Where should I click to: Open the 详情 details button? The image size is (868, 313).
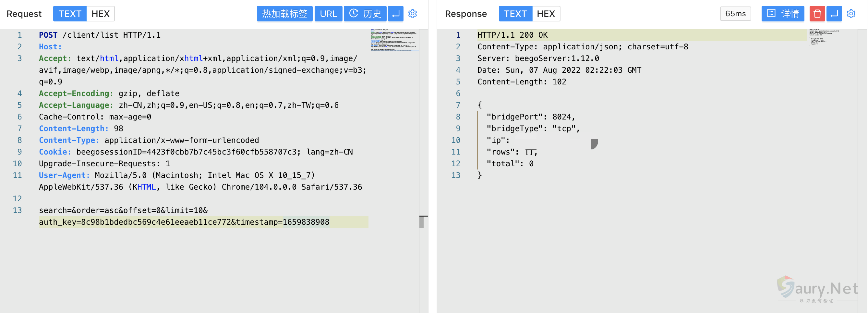point(783,14)
